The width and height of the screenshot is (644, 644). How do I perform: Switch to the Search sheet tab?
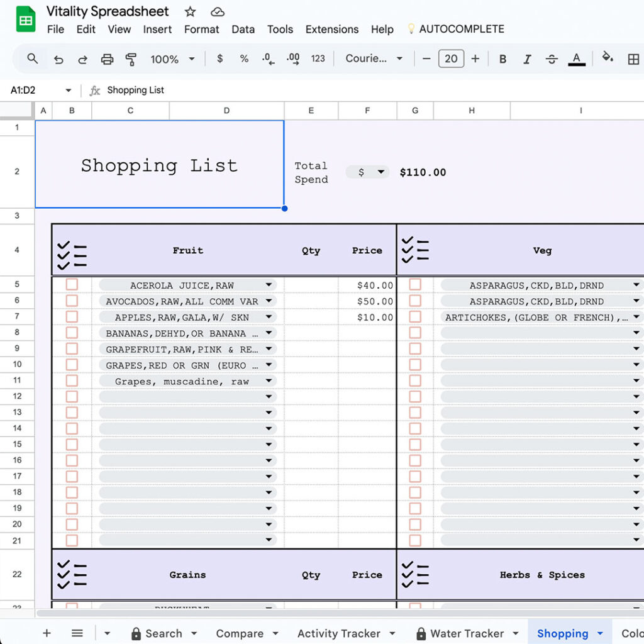pos(164,633)
